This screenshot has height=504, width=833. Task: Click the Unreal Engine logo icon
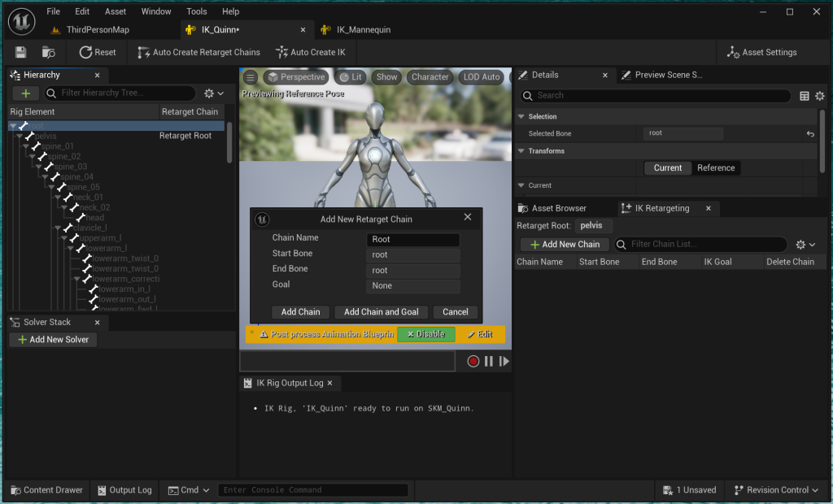click(22, 21)
